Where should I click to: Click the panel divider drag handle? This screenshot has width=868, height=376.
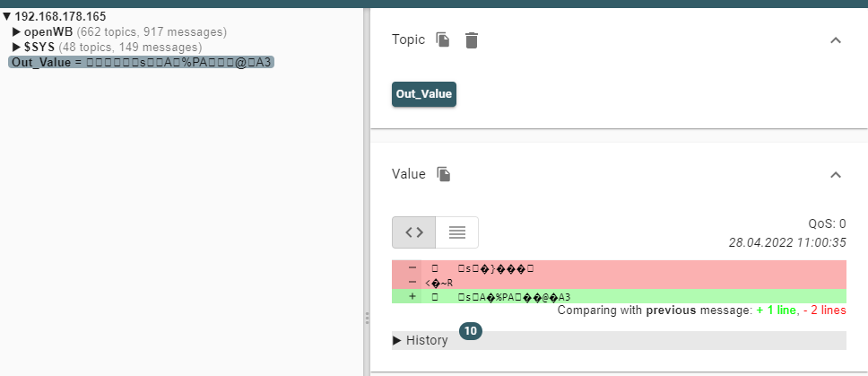pyautogui.click(x=366, y=319)
